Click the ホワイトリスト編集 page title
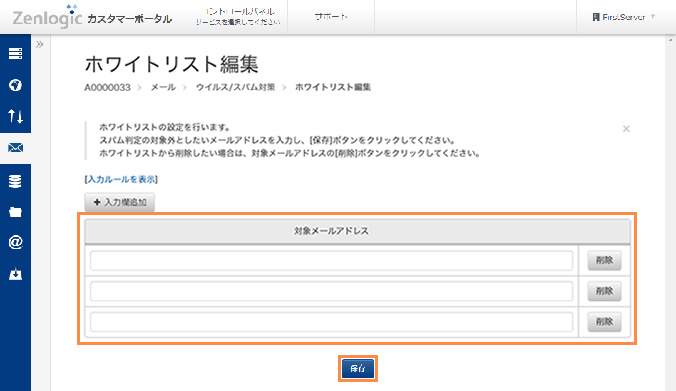This screenshot has width=676, height=391. [171, 65]
